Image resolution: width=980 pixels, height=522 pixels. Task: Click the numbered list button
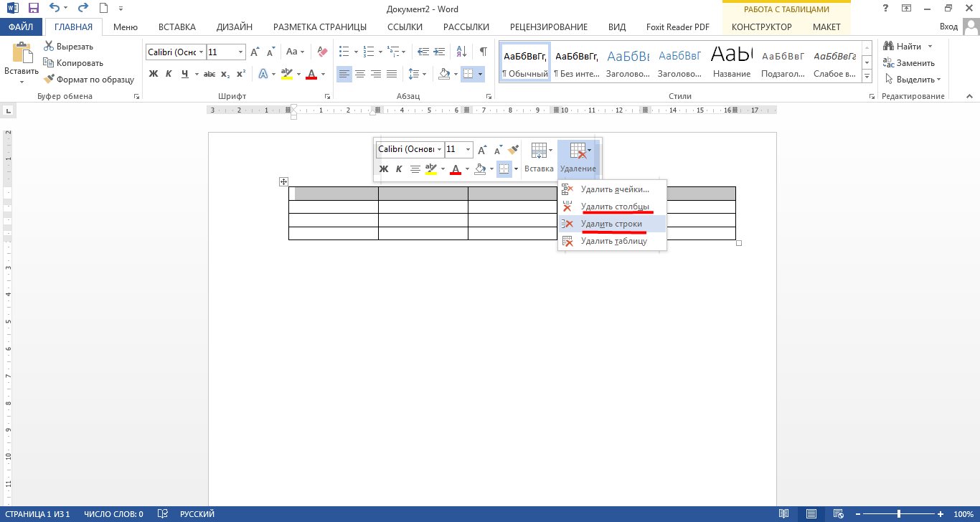coord(367,52)
